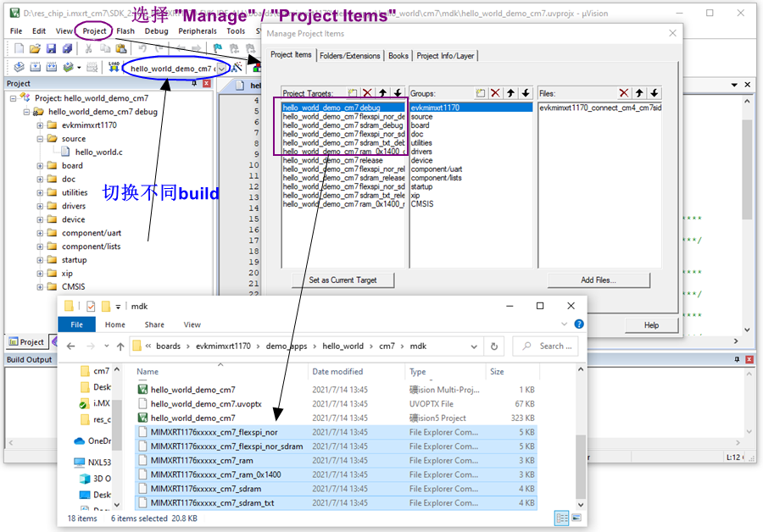Click the Explorer Help question mark icon

579,324
